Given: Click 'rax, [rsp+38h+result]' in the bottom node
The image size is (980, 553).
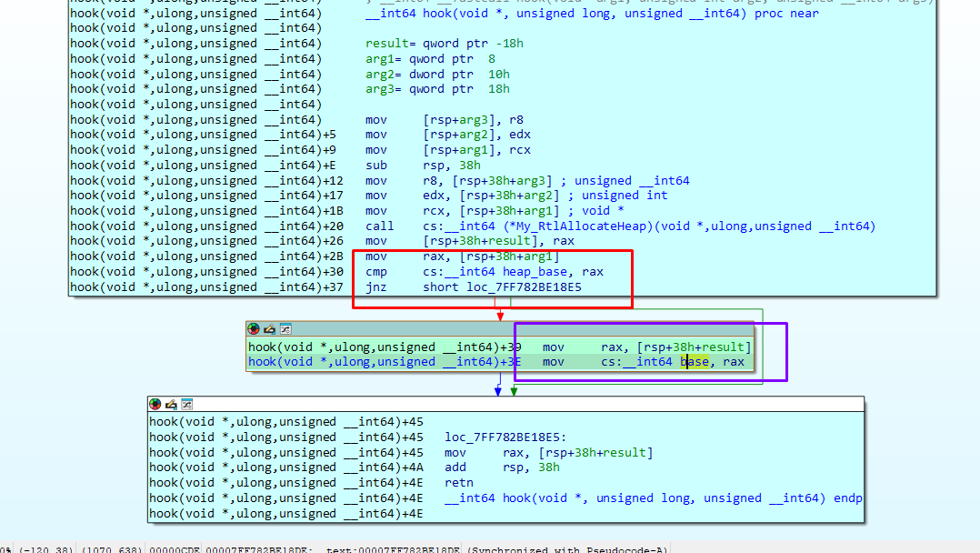Looking at the screenshot, I should pyautogui.click(x=577, y=452).
